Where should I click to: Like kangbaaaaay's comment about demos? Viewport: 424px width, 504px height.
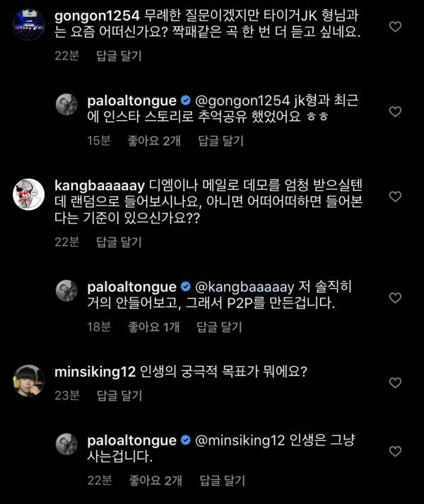[x=396, y=197]
